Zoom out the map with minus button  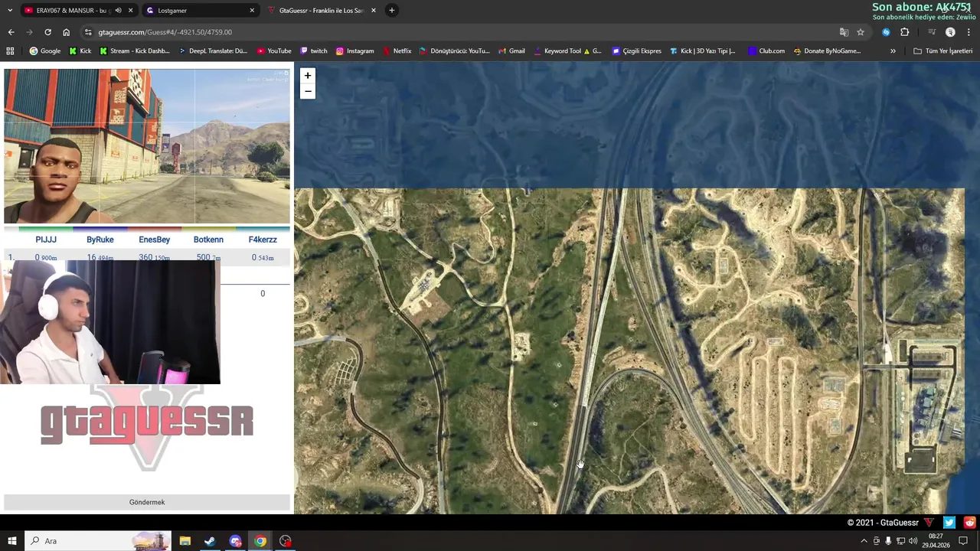click(x=307, y=91)
